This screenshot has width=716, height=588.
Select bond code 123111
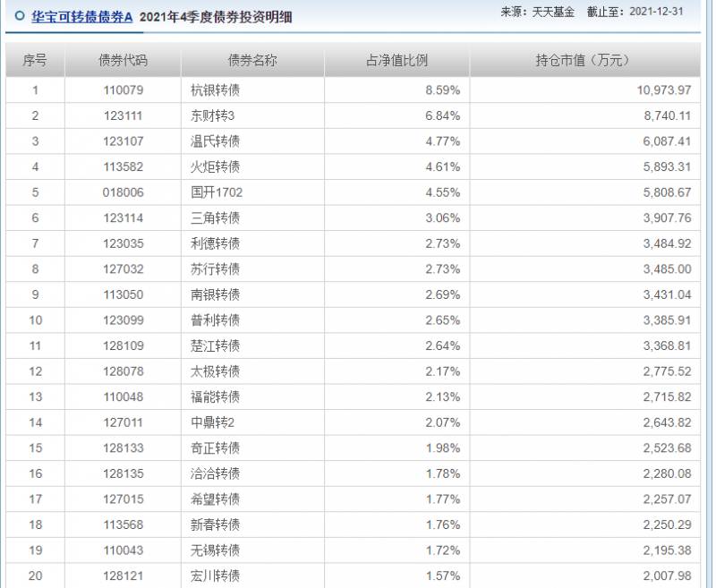(x=124, y=115)
